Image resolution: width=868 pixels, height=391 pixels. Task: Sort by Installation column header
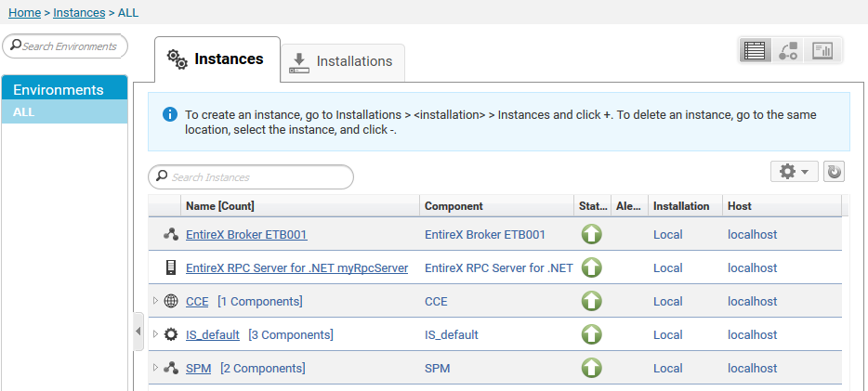[685, 206]
